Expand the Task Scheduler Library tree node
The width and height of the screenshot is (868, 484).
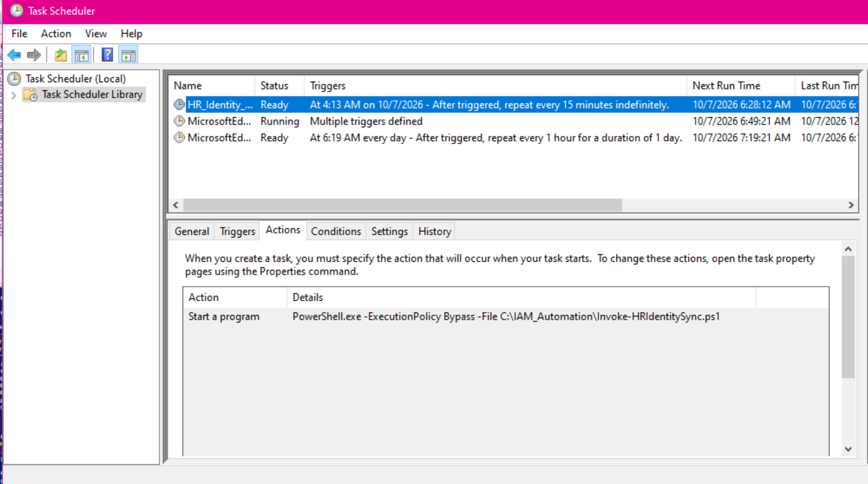coord(14,95)
